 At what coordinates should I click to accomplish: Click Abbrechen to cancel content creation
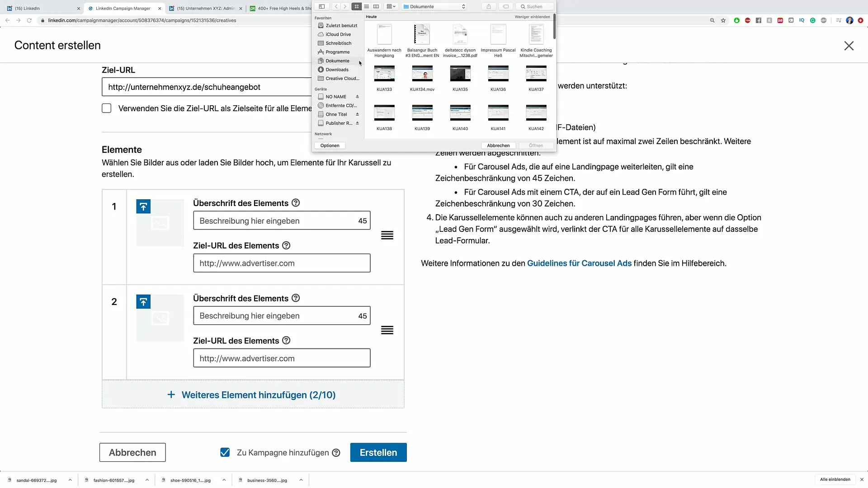pyautogui.click(x=132, y=452)
